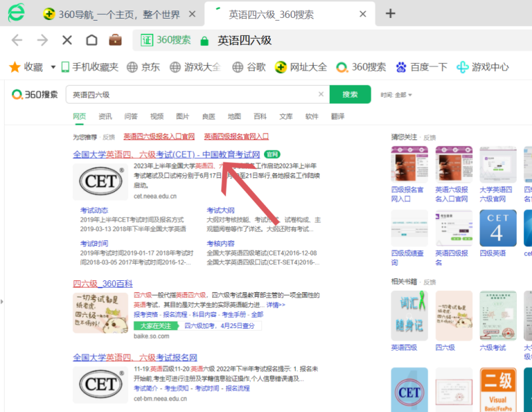532x412 pixels.
Task: Open the 时间: 全部 filter dropdown
Action: [396, 95]
